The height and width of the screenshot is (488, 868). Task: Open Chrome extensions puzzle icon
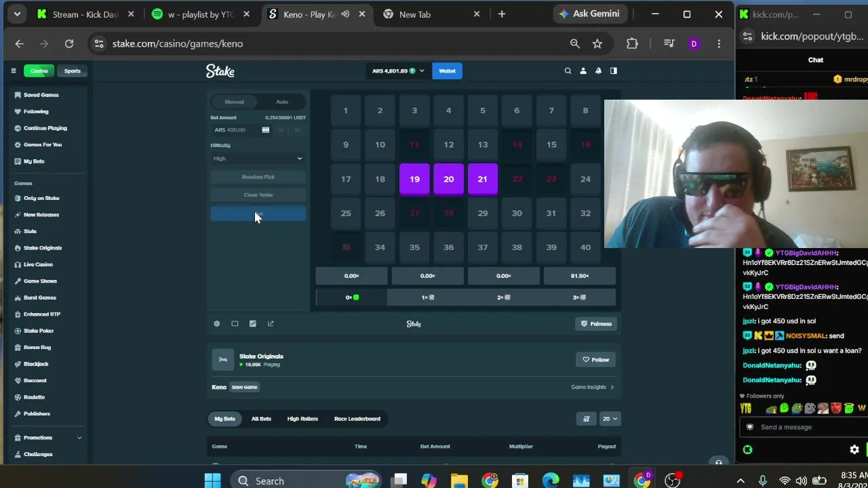point(632,43)
